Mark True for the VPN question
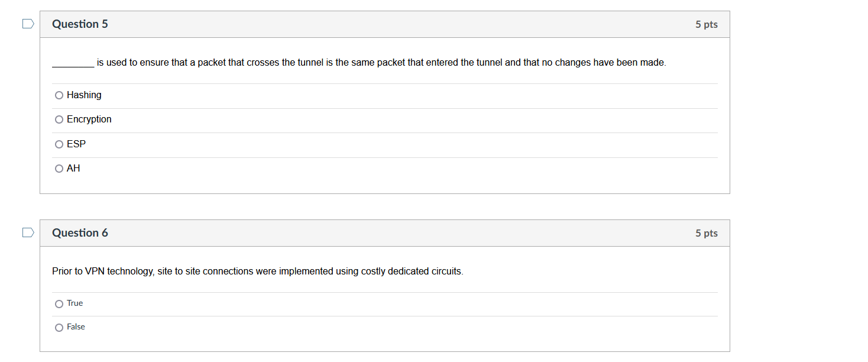This screenshot has width=868, height=362. pyautogui.click(x=59, y=303)
